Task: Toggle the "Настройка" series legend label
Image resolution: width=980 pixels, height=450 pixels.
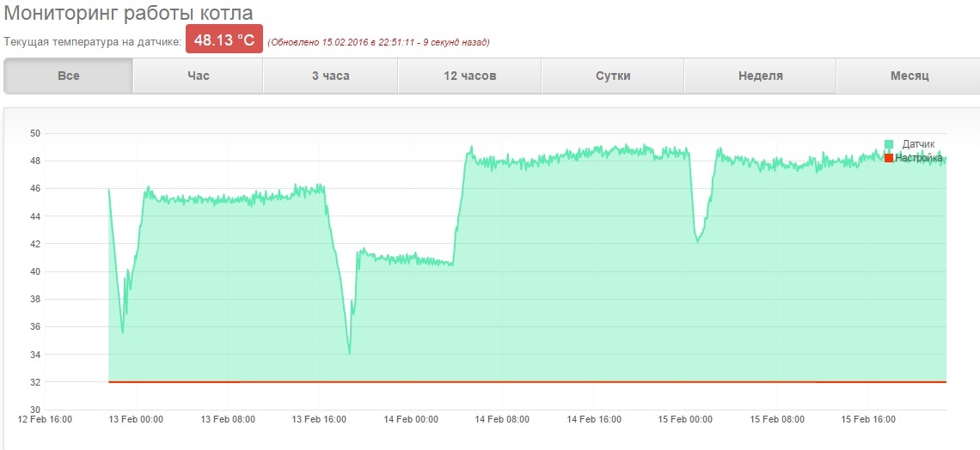Action: click(918, 158)
